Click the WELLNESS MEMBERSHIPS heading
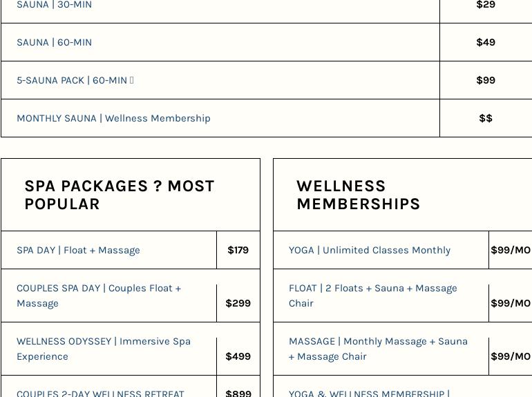532x397 pixels. tap(358, 195)
